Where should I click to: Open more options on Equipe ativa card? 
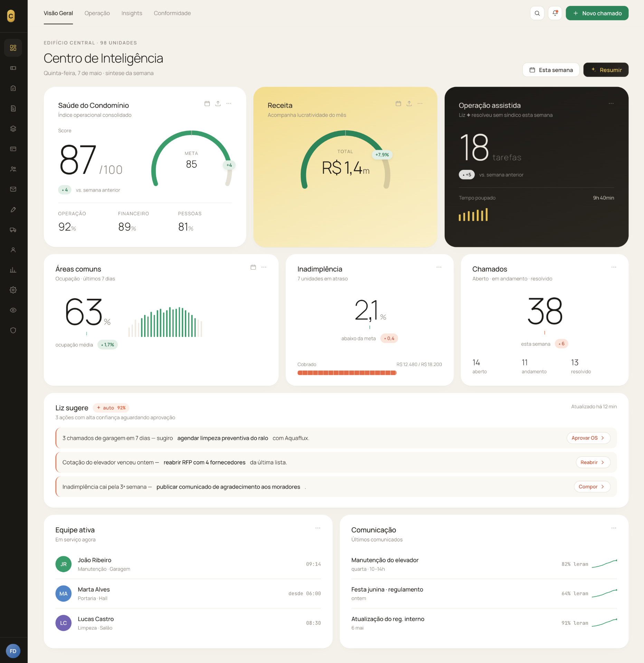[318, 528]
